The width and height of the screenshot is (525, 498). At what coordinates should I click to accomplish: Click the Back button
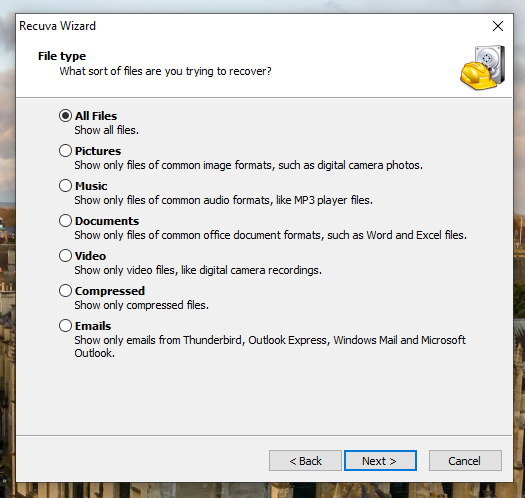click(x=305, y=461)
